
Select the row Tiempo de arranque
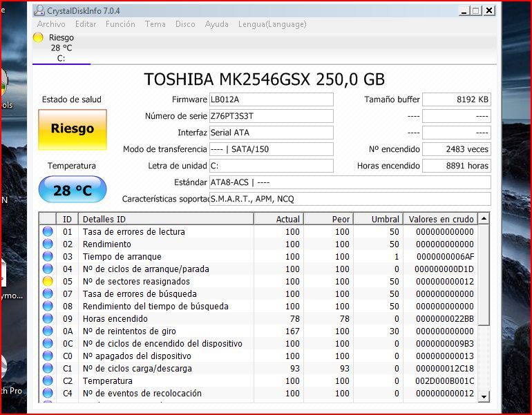258,256
